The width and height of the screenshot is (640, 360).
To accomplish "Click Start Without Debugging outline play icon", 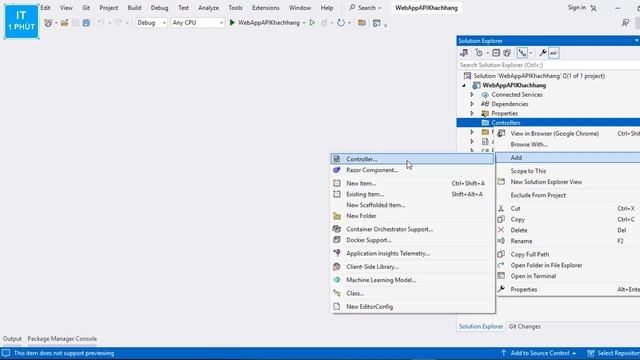I will pos(312,23).
